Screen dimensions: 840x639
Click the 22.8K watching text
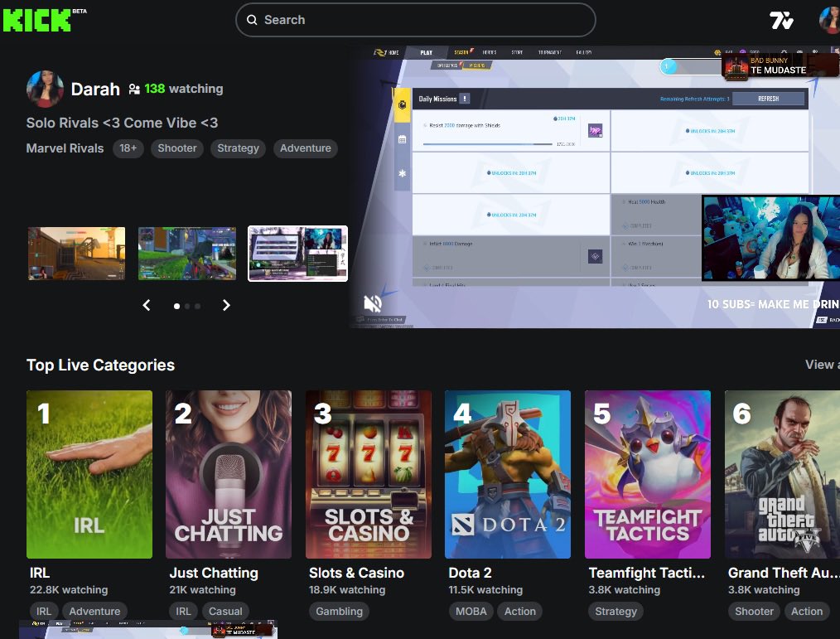coord(69,589)
